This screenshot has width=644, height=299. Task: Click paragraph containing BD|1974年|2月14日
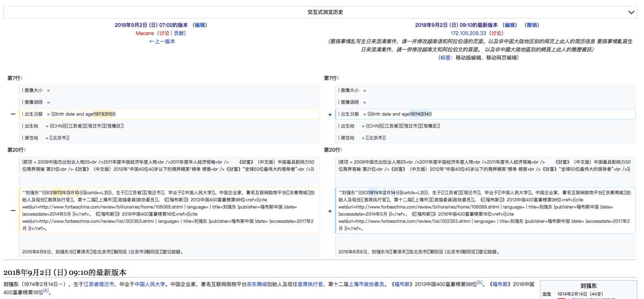point(485,210)
